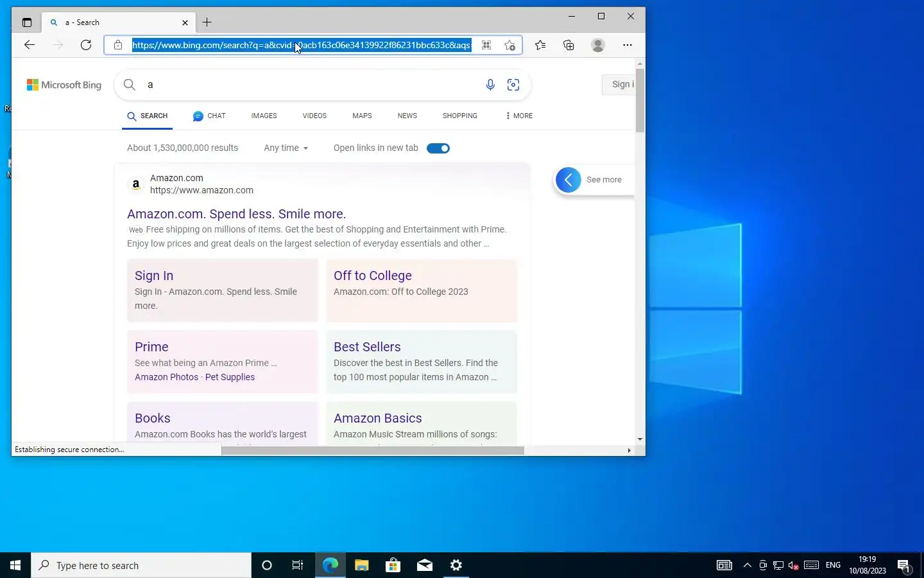Open Cortana from the taskbar
This screenshot has width=924, height=578.
click(x=267, y=565)
